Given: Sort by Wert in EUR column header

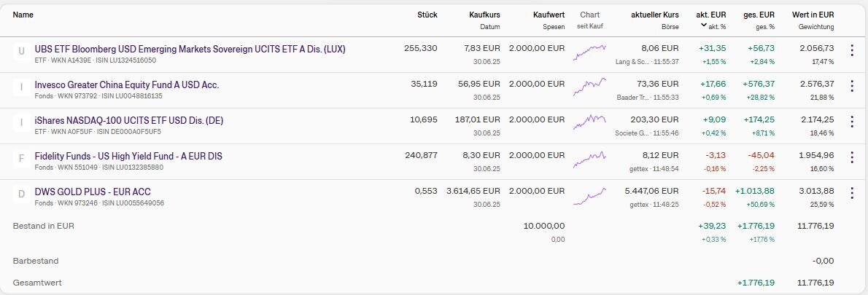Looking at the screenshot, I should [813, 15].
